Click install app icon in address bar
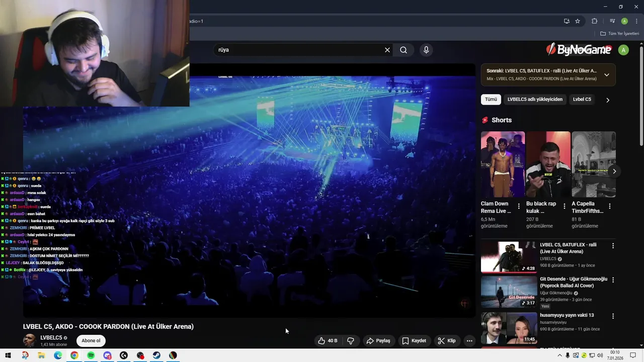Viewport: 644px width, 362px height. pyautogui.click(x=567, y=21)
